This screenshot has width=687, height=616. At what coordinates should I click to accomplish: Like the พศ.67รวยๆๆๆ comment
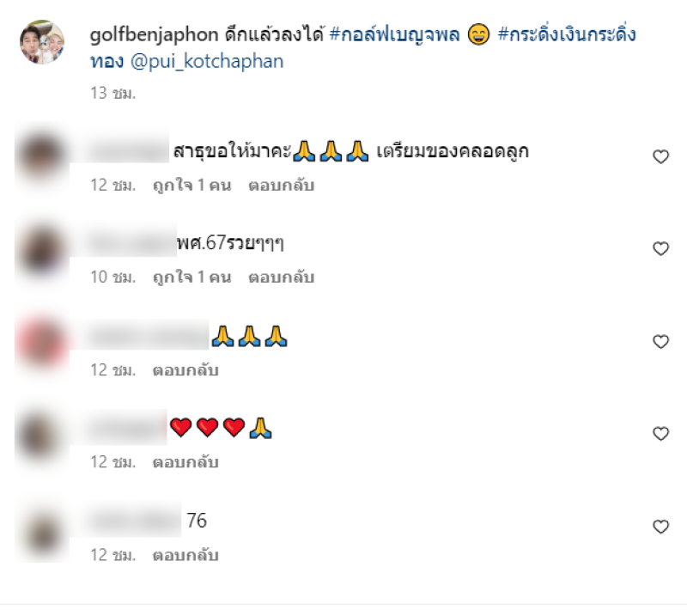click(660, 249)
